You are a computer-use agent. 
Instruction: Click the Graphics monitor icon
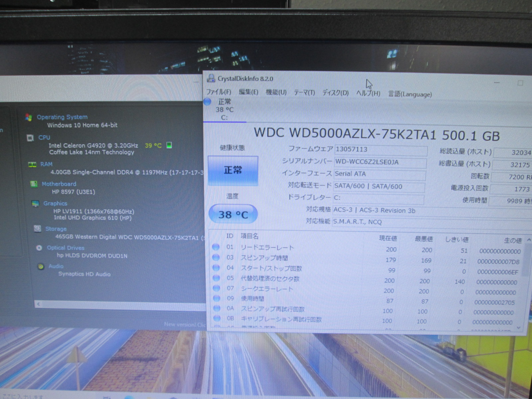tap(35, 203)
